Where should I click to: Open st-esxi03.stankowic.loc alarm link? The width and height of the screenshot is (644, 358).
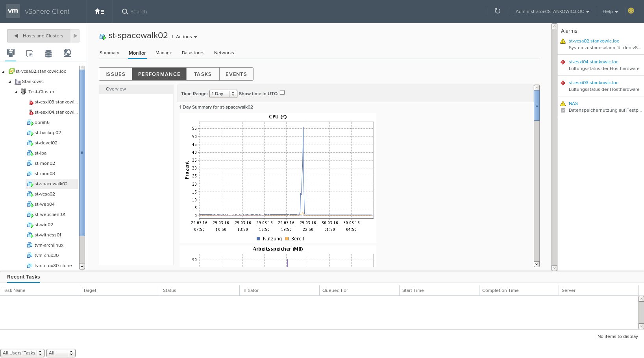(x=593, y=83)
